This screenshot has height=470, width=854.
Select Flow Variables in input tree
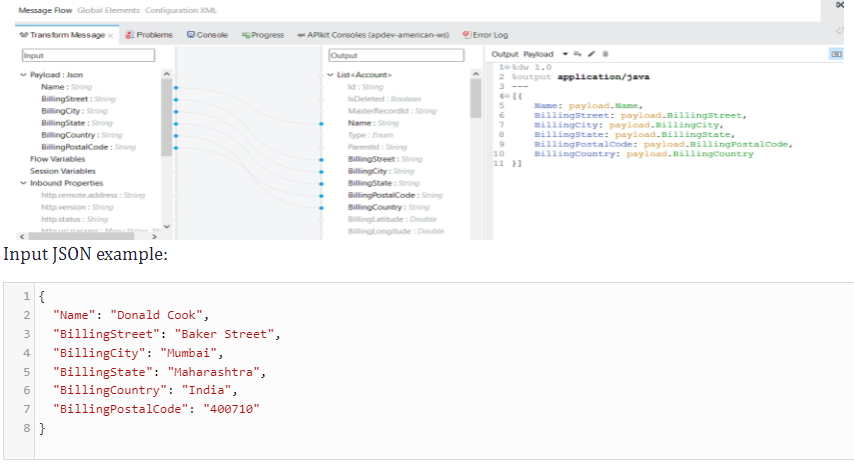[x=58, y=158]
